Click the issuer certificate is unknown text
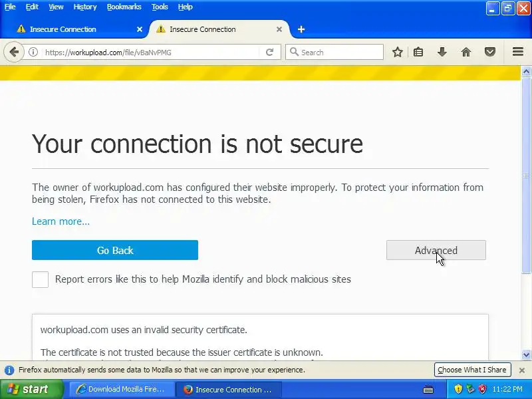The image size is (532, 399). click(182, 352)
